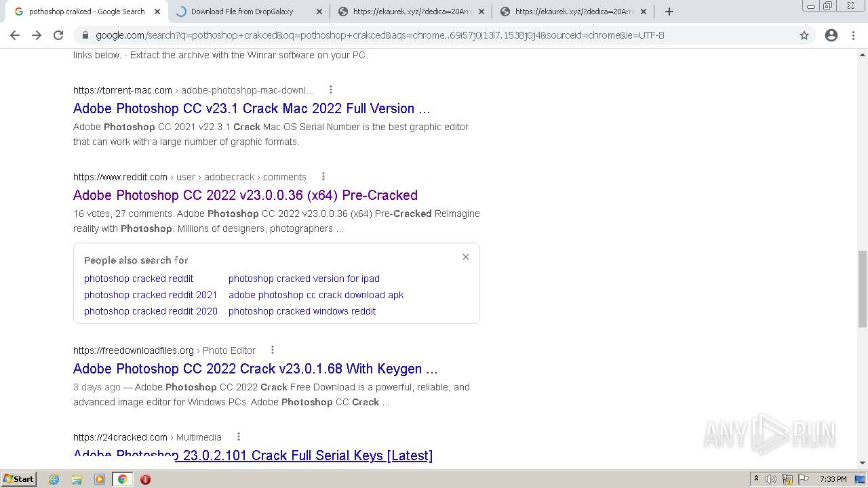Open options for torrent-mac.com result
The width and height of the screenshot is (868, 488).
point(331,89)
